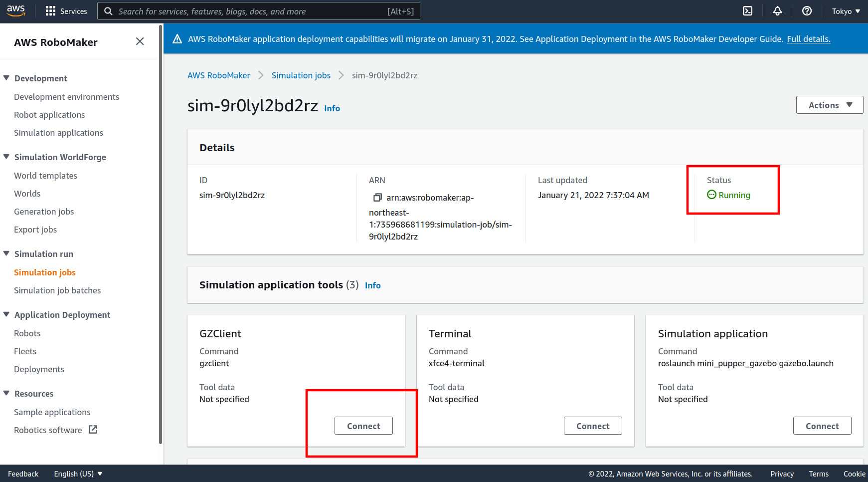868x482 pixels.
Task: Select Simulation jobs in sidebar
Action: pyautogui.click(x=45, y=272)
